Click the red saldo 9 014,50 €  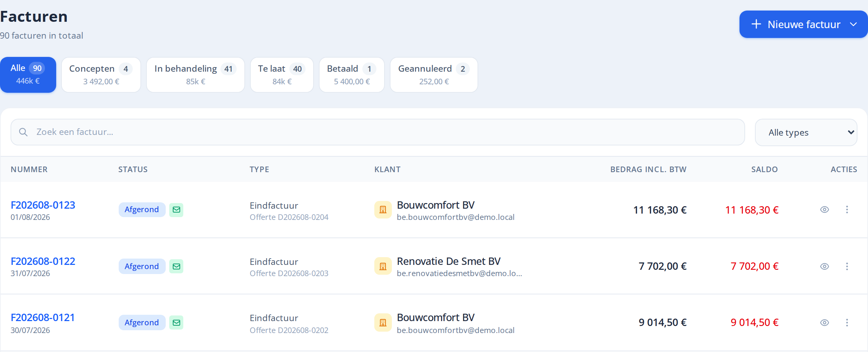tap(755, 322)
